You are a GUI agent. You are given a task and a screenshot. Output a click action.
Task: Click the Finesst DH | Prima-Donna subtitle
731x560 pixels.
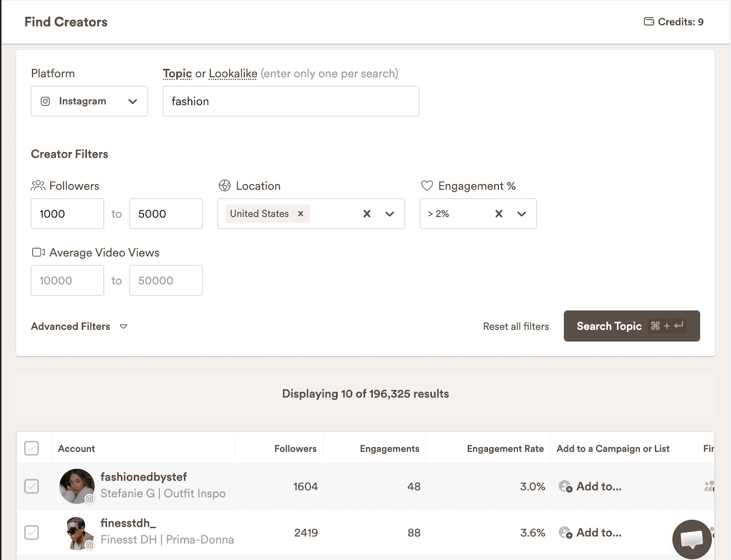click(x=167, y=539)
